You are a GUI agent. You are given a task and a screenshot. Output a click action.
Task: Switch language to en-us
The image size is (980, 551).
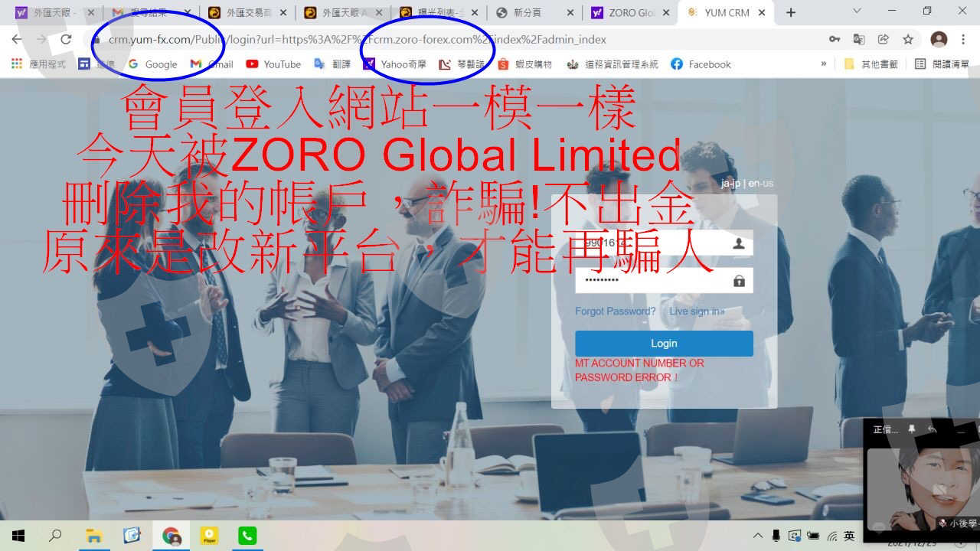coord(761,184)
